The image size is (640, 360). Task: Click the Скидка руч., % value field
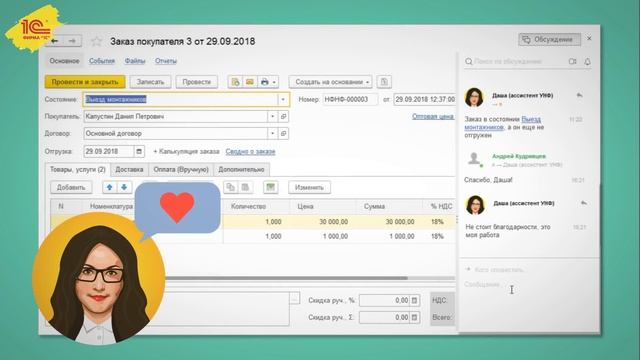384,300
